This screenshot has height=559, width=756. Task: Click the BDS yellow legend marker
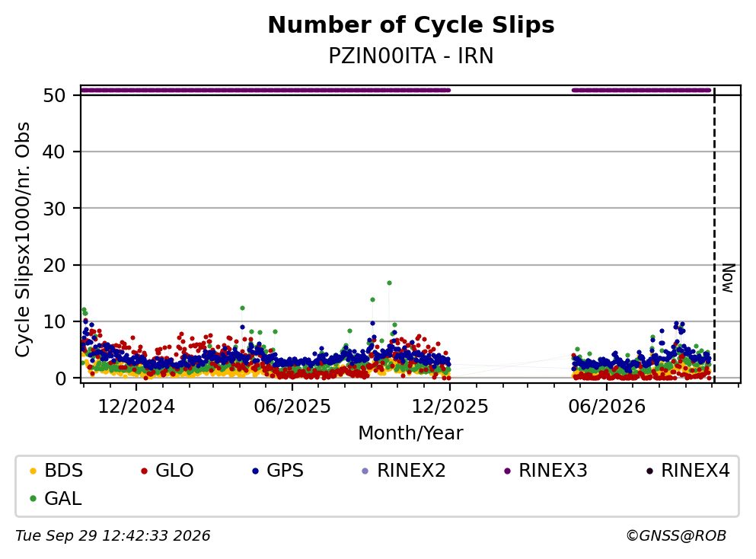(x=33, y=471)
